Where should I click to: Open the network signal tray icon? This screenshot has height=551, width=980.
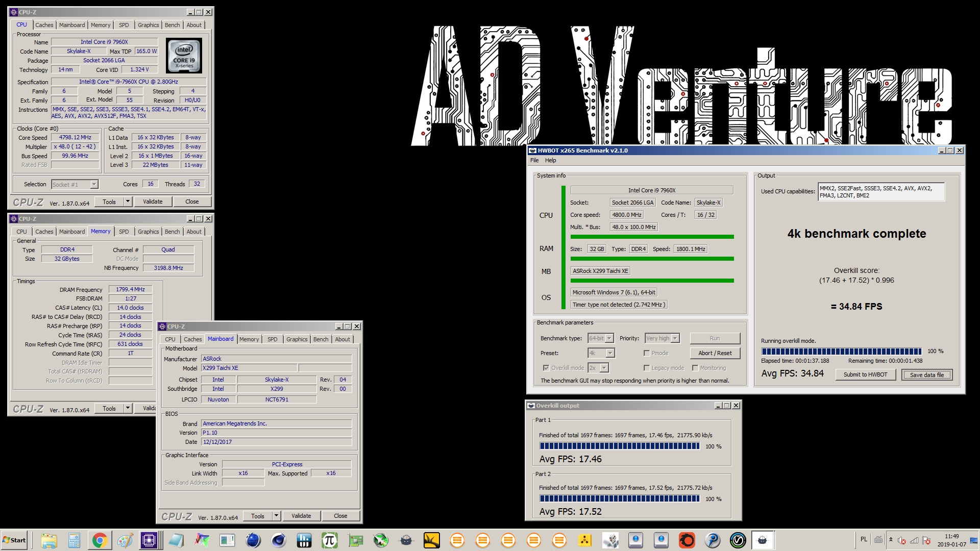pos(914,540)
